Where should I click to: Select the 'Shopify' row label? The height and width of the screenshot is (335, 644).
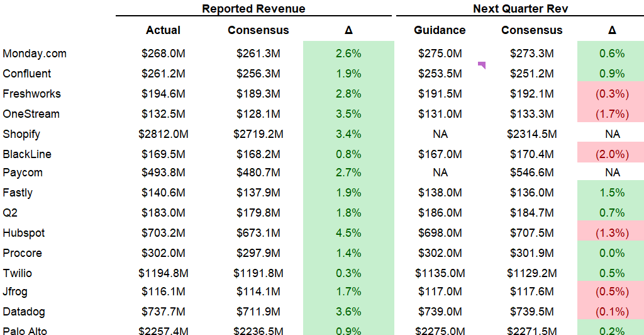click(21, 134)
